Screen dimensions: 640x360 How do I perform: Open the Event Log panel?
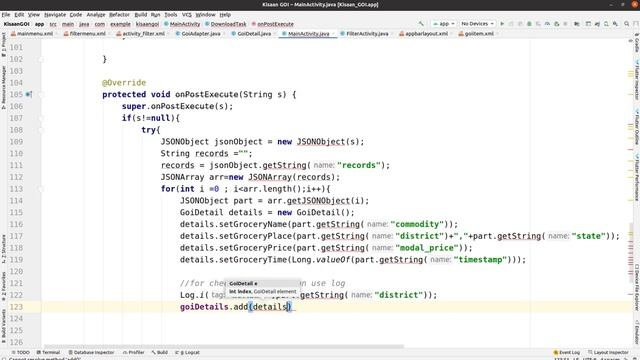(x=567, y=352)
